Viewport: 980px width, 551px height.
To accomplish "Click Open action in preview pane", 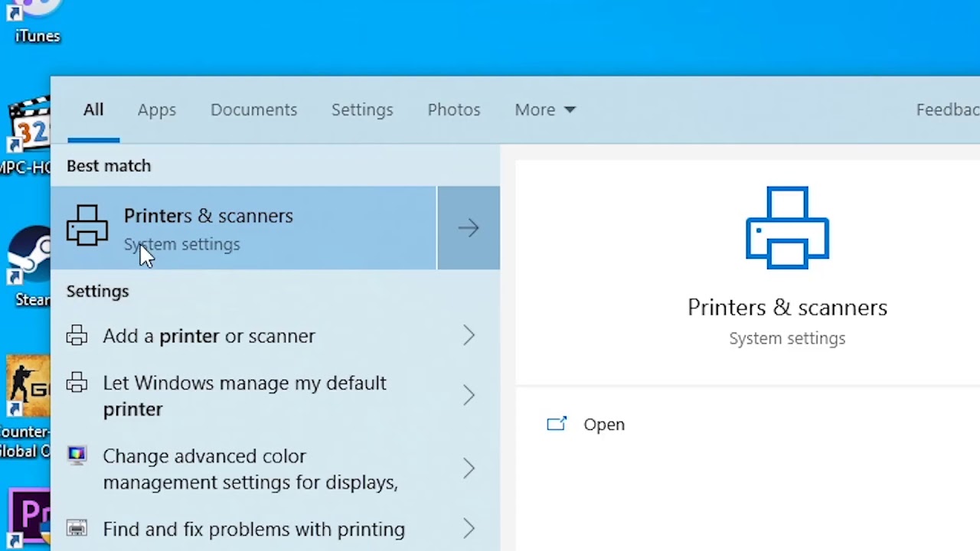I will (604, 424).
